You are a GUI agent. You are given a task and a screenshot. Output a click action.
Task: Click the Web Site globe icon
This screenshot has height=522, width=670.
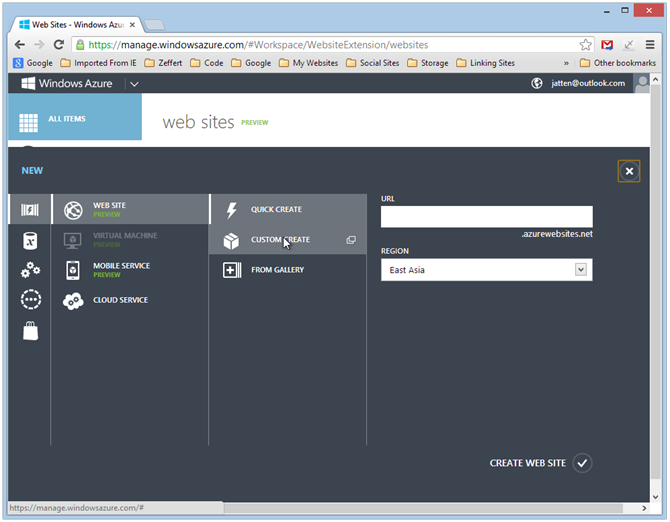click(x=73, y=210)
